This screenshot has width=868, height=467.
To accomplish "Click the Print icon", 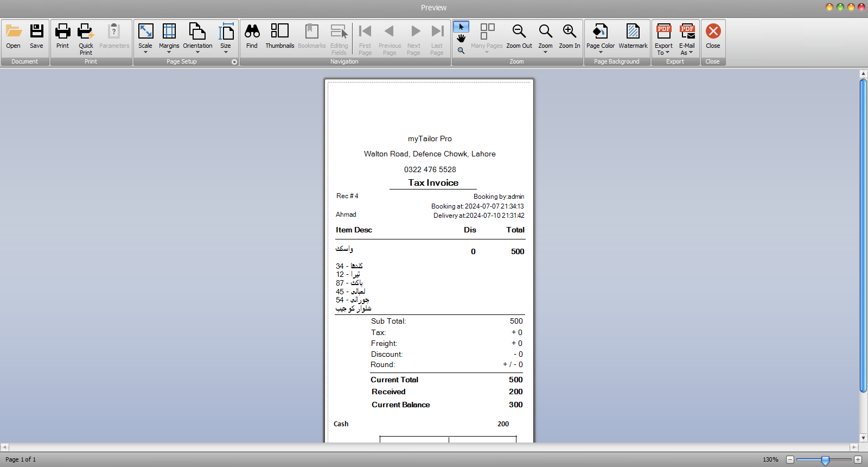I will [x=62, y=36].
